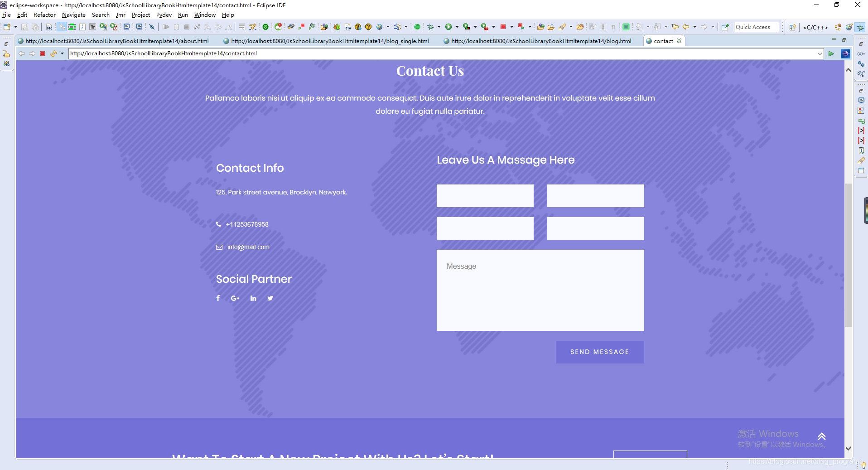Click the Save All toolbar icon
Viewport: 868px width, 470px height.
point(35,27)
